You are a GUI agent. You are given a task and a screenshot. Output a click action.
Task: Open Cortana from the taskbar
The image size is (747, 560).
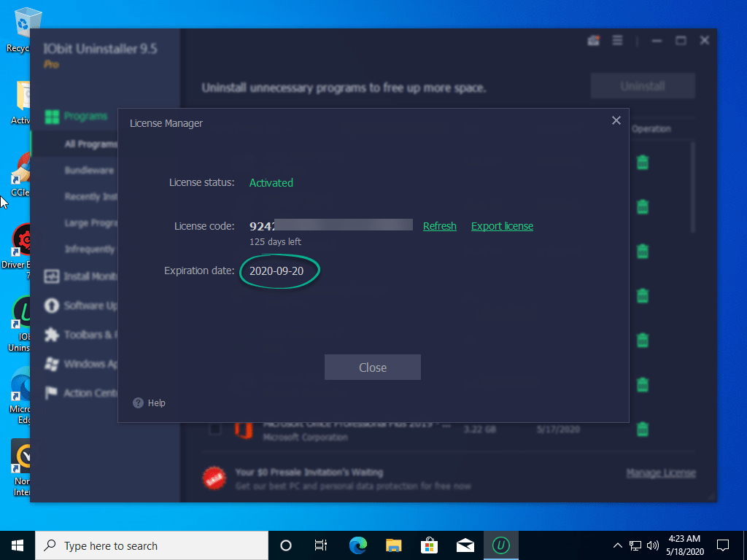(286, 545)
